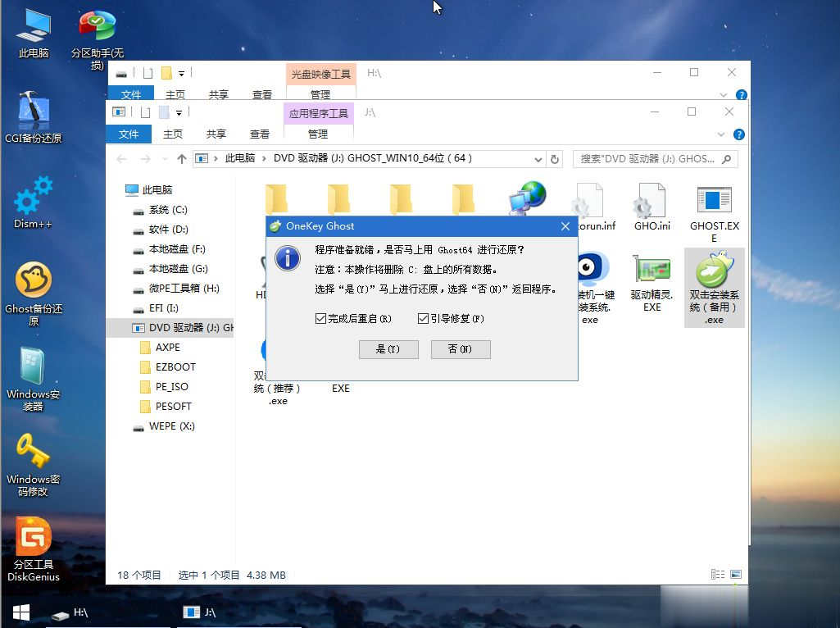Switch to J:\ taskbar button
The image size is (840, 628).
(239, 612)
